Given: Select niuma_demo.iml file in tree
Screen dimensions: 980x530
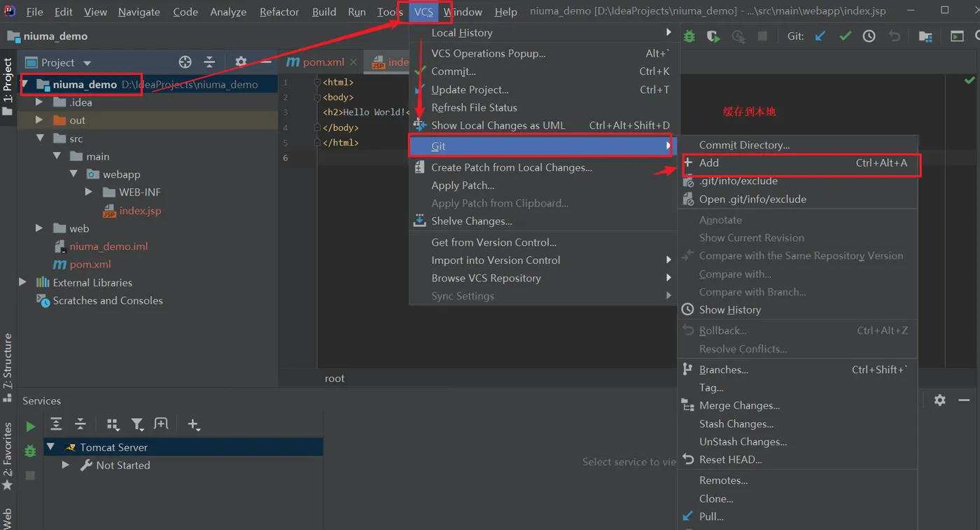Looking at the screenshot, I should tap(108, 246).
